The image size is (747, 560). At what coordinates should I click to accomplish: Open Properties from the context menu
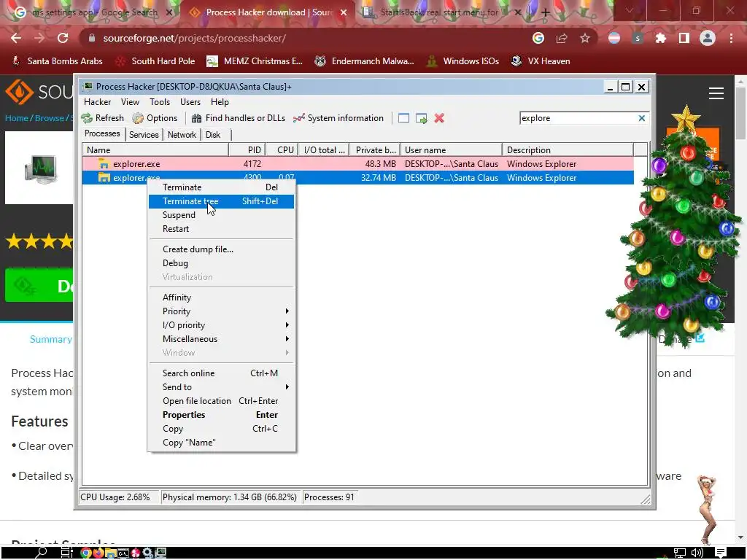point(222,414)
